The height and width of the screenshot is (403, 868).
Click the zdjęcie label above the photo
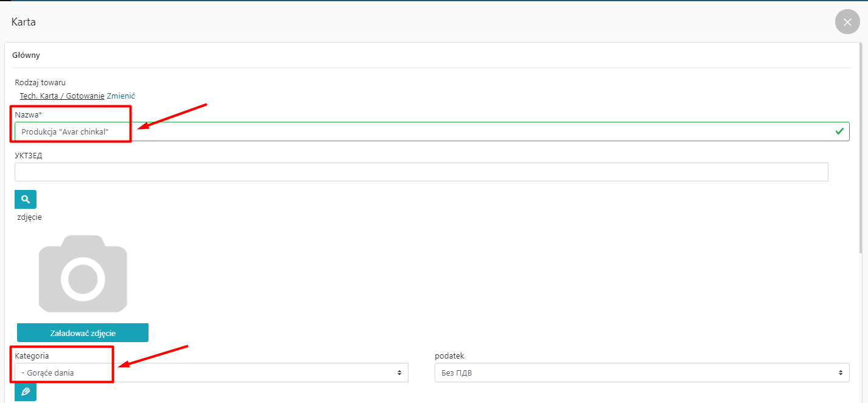(29, 217)
